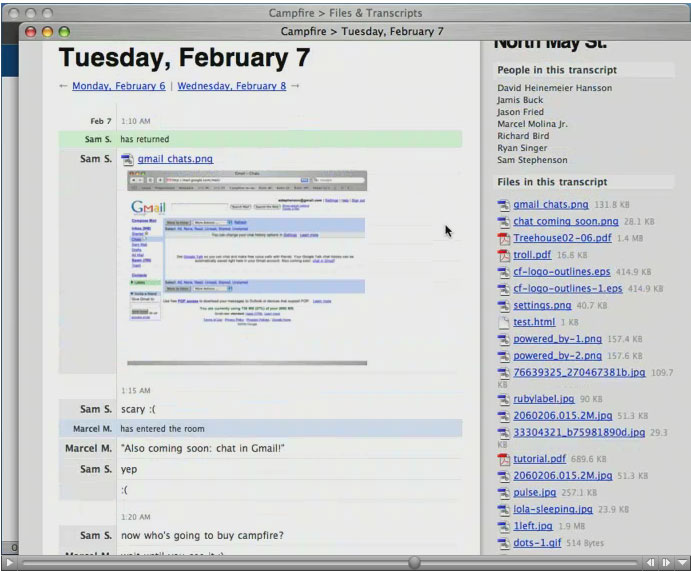Download powered_by-1.png from the files list
Viewport: 691px width, 572px height.
click(x=557, y=339)
